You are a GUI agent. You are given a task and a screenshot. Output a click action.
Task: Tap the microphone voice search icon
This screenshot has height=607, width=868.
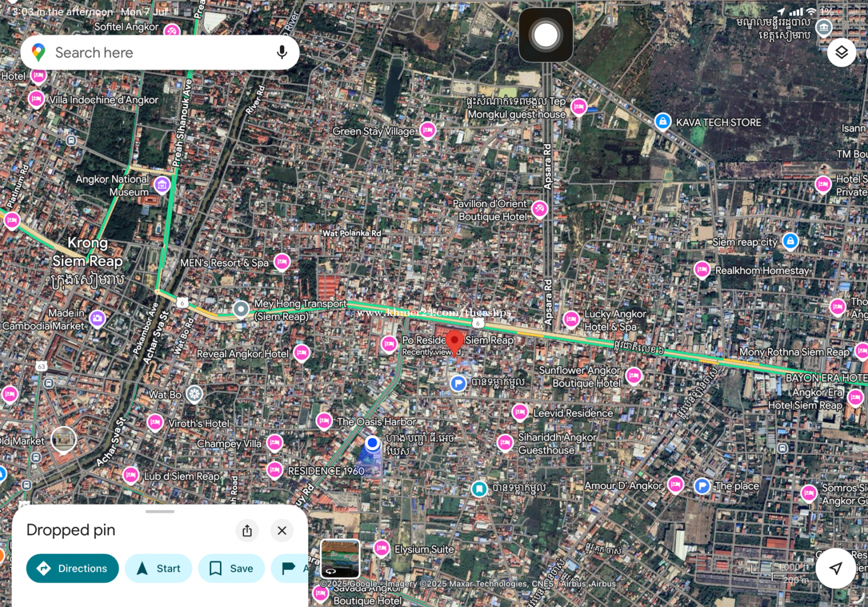tap(282, 53)
